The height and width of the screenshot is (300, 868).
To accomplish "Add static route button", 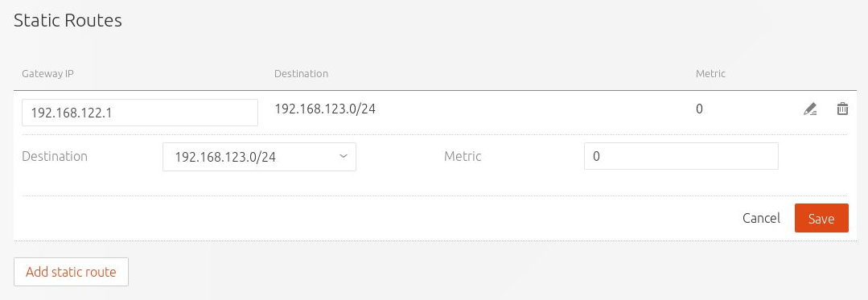I will (x=71, y=272).
